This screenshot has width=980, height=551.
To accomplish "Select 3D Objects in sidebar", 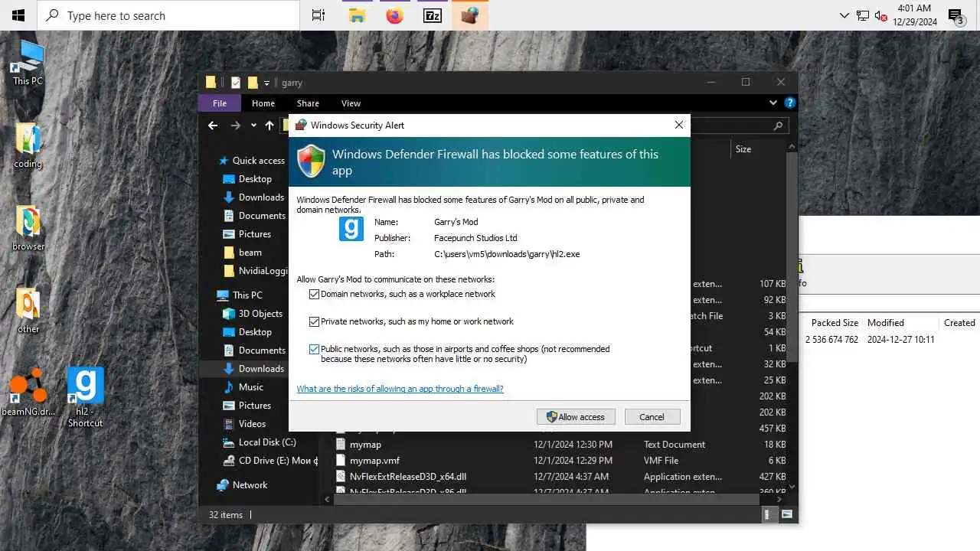I will coord(260,314).
